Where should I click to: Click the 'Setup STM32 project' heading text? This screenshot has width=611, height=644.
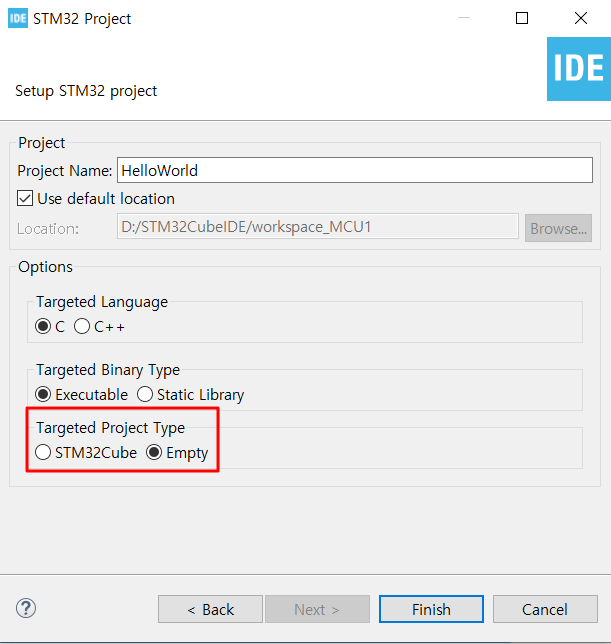(x=86, y=91)
